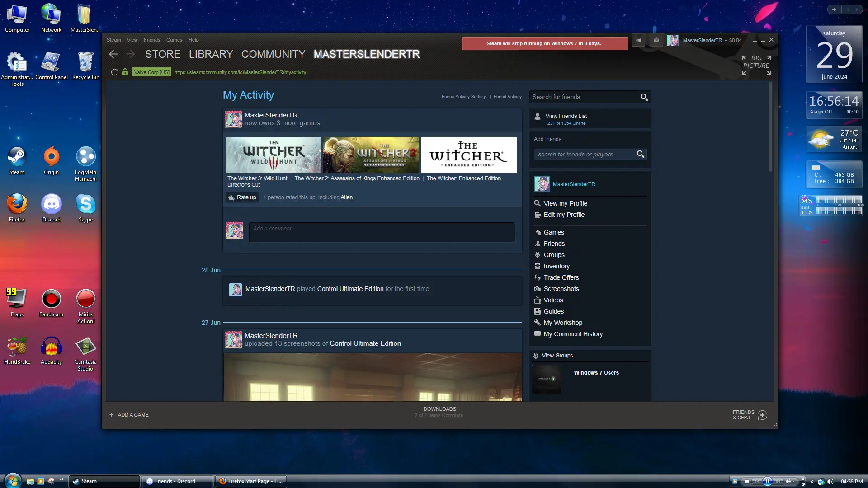Open the Guides sidebar link
This screenshot has width=868, height=488.
point(553,311)
